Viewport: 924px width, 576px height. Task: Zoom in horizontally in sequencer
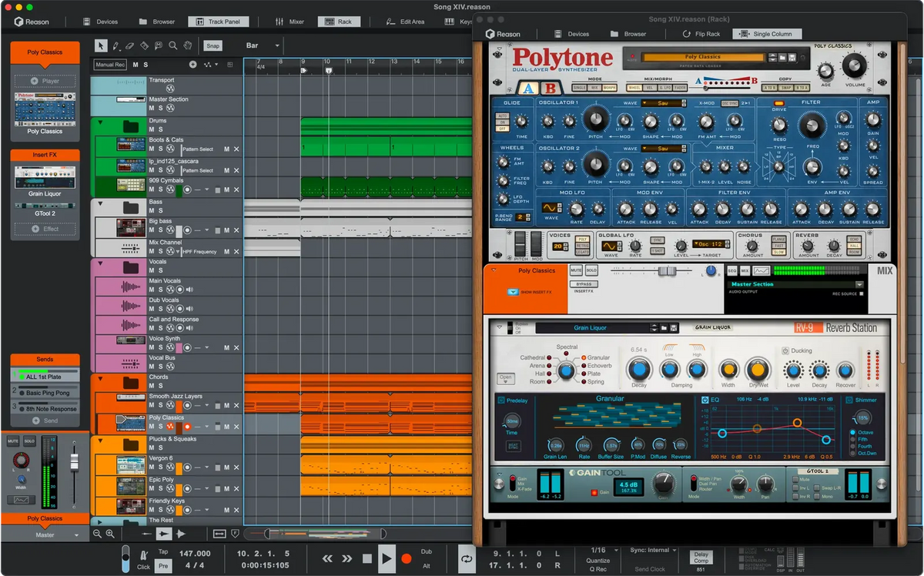110,533
